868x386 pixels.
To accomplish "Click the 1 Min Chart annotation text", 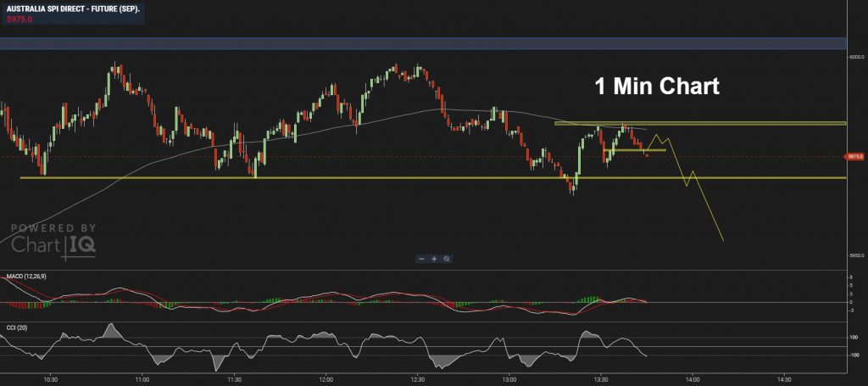I will [657, 87].
